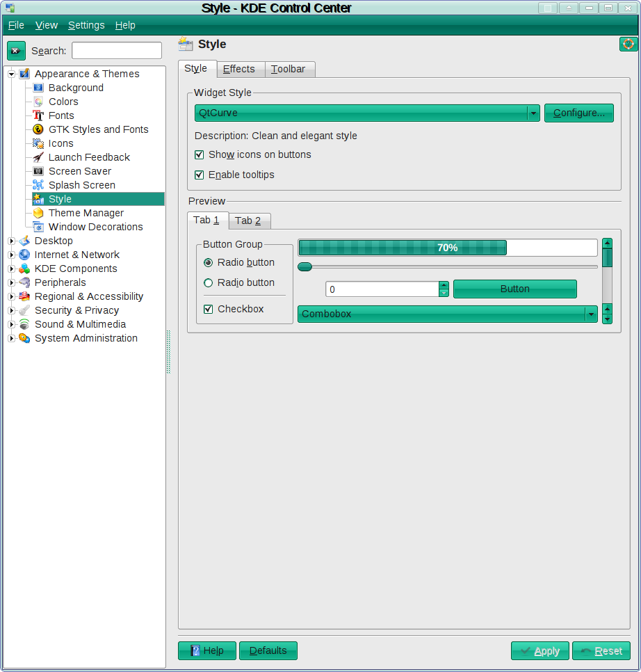641x672 pixels.
Task: Switch to the Effects tab
Action: [x=239, y=69]
